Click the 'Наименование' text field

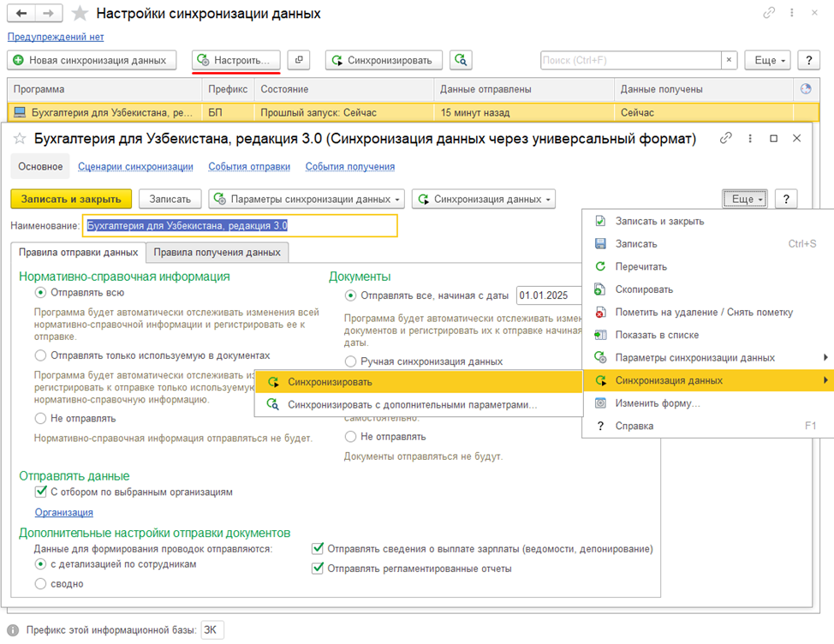pos(240,225)
